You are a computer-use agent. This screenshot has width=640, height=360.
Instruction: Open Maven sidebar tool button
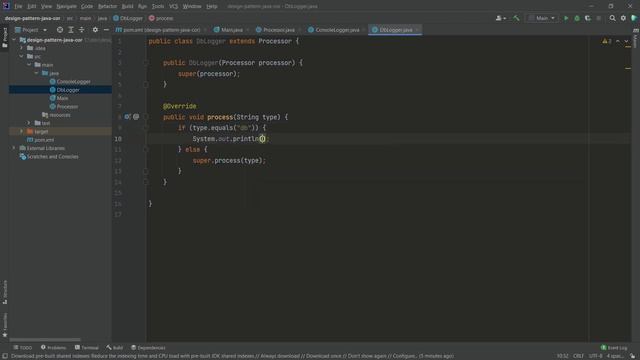click(x=636, y=38)
